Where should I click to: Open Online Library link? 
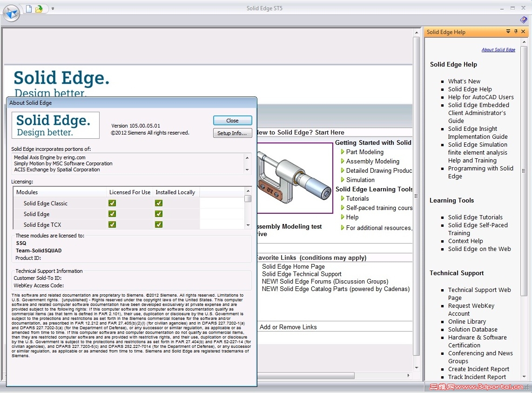467,321
